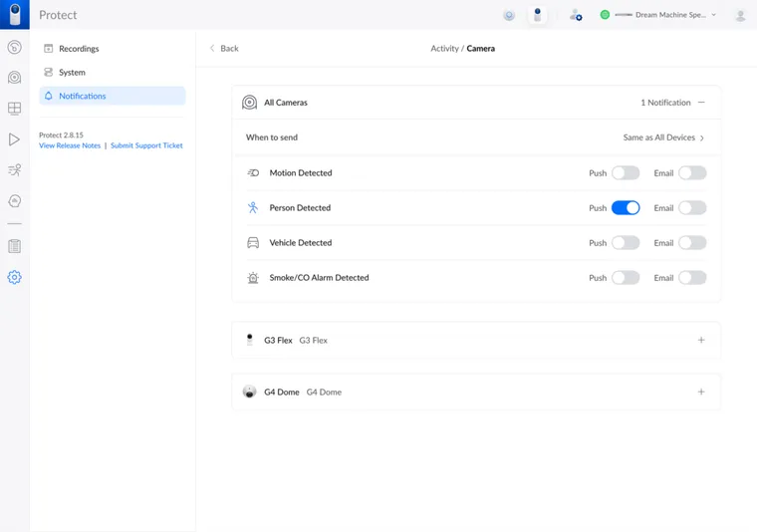Click the When to send label

[x=272, y=137]
